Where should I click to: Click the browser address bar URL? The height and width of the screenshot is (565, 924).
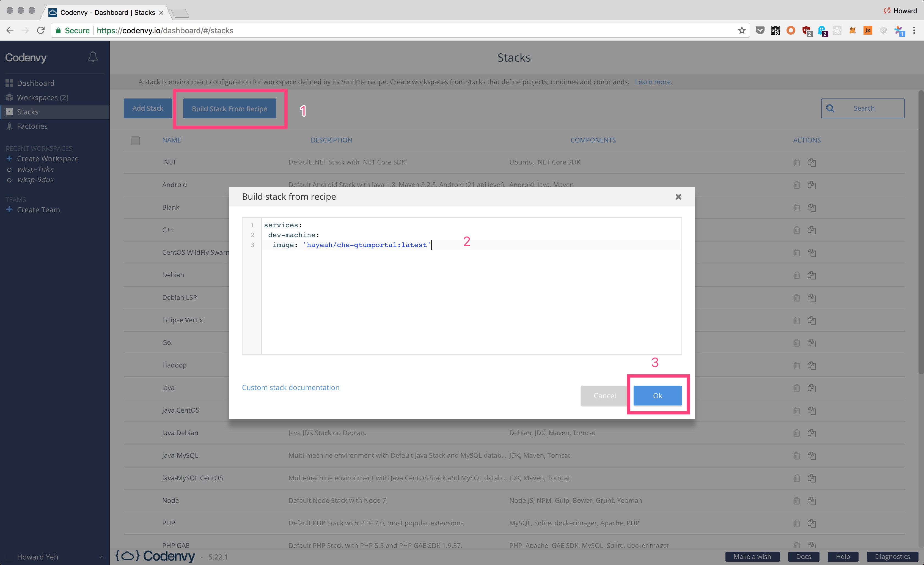pyautogui.click(x=165, y=30)
